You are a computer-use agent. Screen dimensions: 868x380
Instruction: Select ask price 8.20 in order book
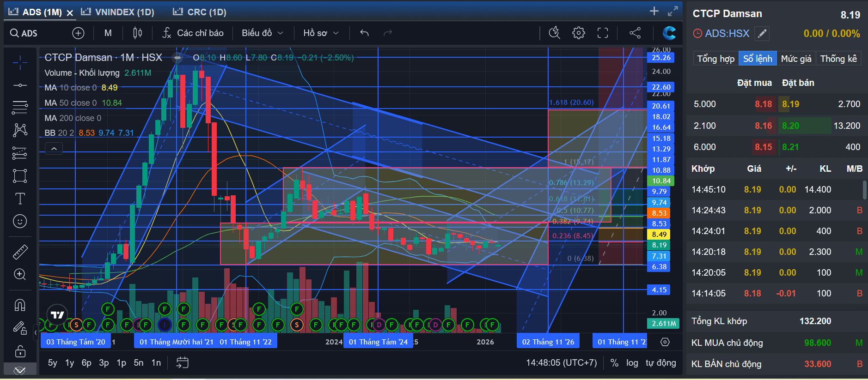790,126
